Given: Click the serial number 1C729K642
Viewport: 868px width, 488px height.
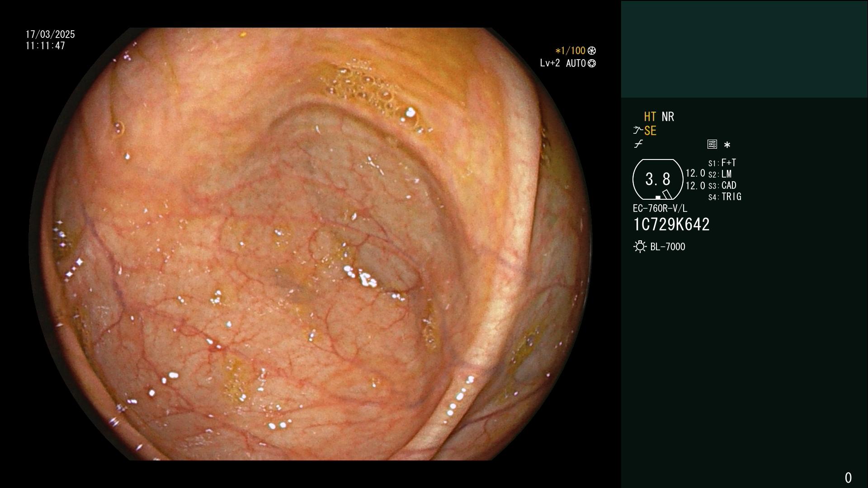Looking at the screenshot, I should click(x=671, y=225).
